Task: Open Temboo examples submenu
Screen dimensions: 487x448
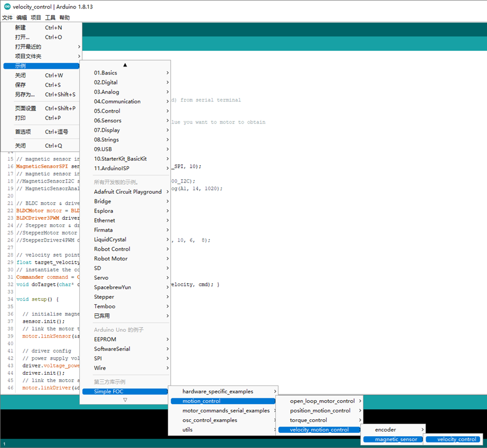Action: pyautogui.click(x=126, y=307)
